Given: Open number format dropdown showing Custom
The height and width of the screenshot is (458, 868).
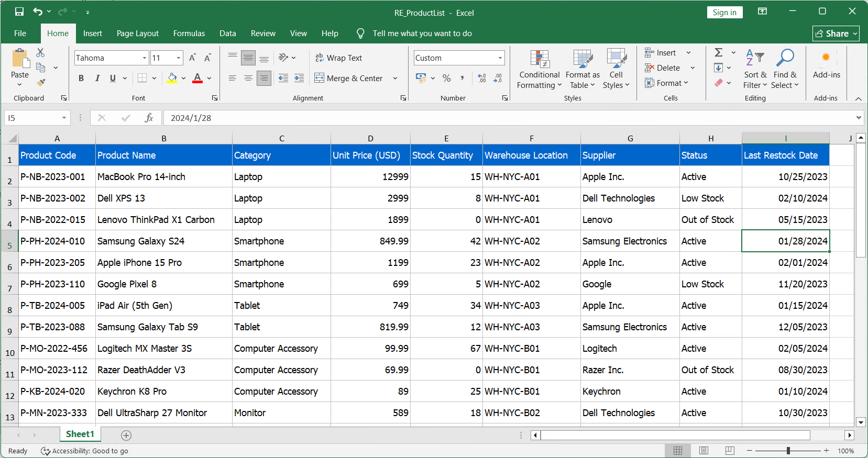Looking at the screenshot, I should point(500,58).
